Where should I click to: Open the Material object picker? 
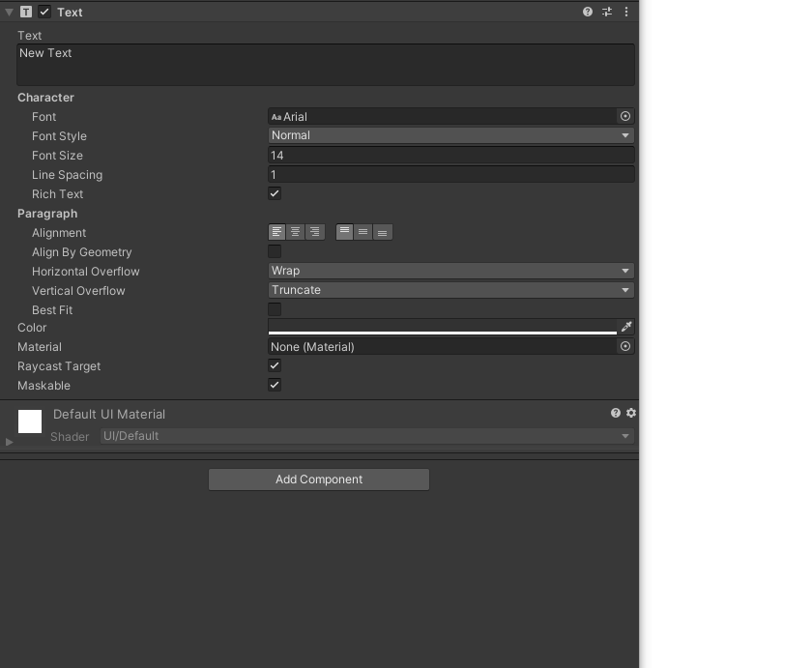(624, 346)
